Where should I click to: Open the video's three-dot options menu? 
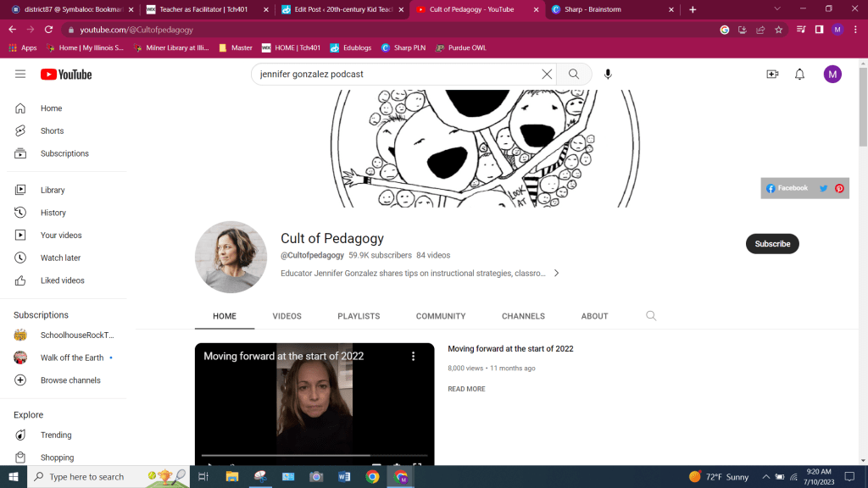(x=413, y=357)
